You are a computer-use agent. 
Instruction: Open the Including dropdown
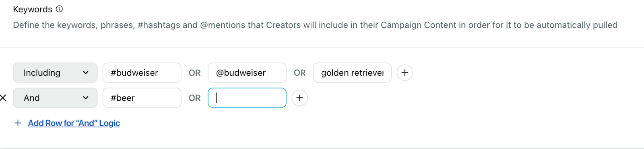click(x=55, y=73)
